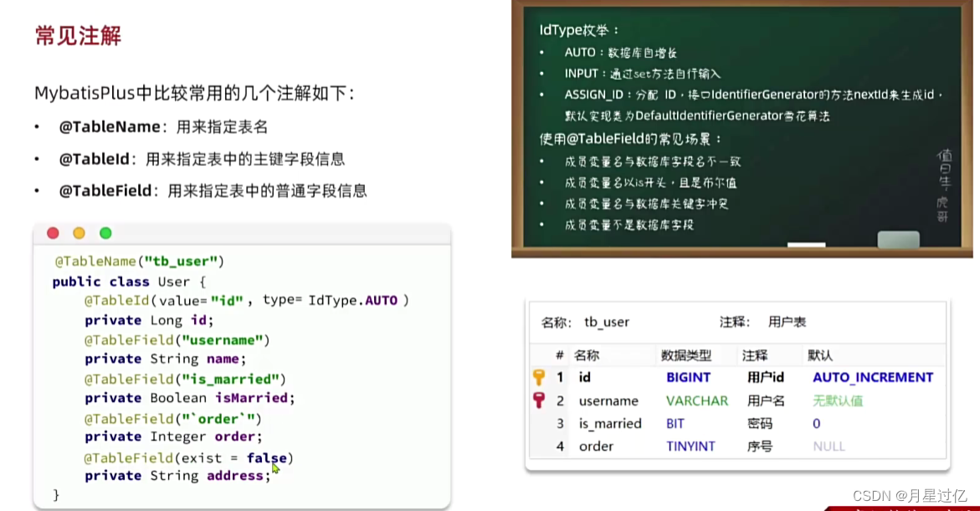Click the red dot in the code window
The image size is (980, 511).
click(53, 233)
